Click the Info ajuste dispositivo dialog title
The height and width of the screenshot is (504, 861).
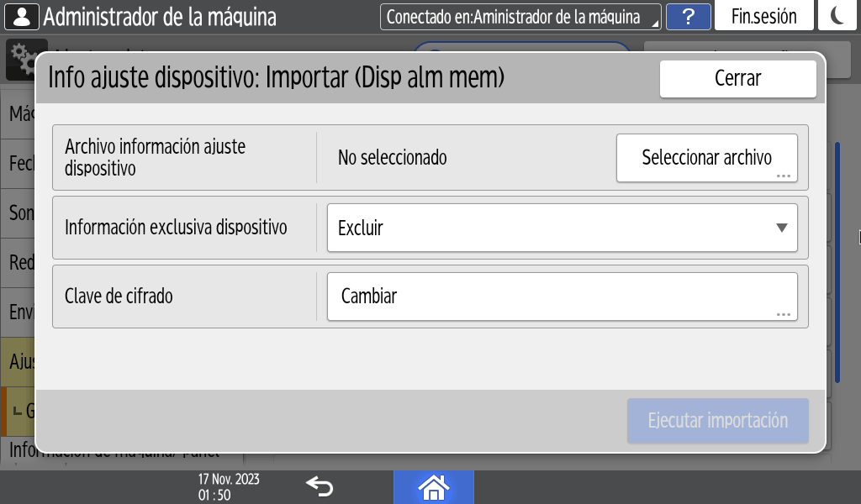tap(276, 78)
